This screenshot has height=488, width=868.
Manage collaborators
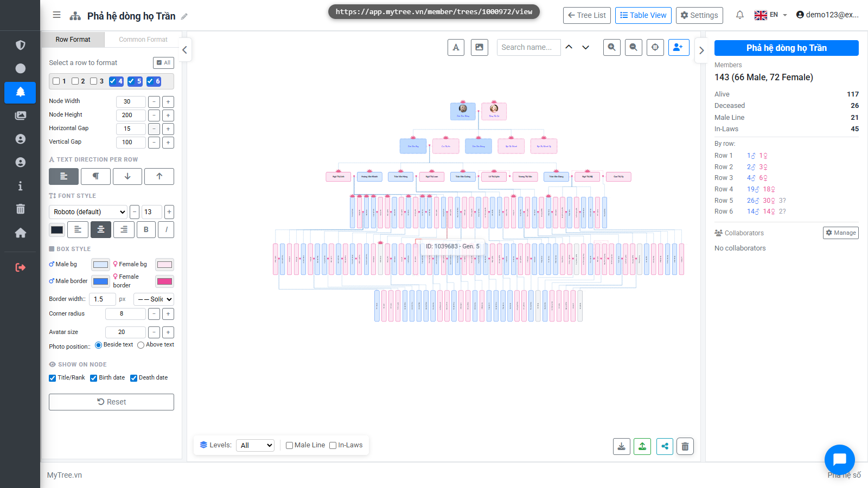(x=841, y=233)
